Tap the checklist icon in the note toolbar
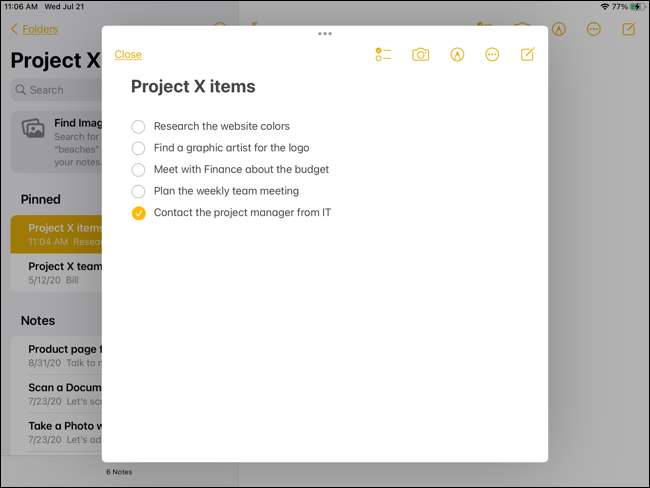Screen dimensions: 650x488 (x=383, y=54)
